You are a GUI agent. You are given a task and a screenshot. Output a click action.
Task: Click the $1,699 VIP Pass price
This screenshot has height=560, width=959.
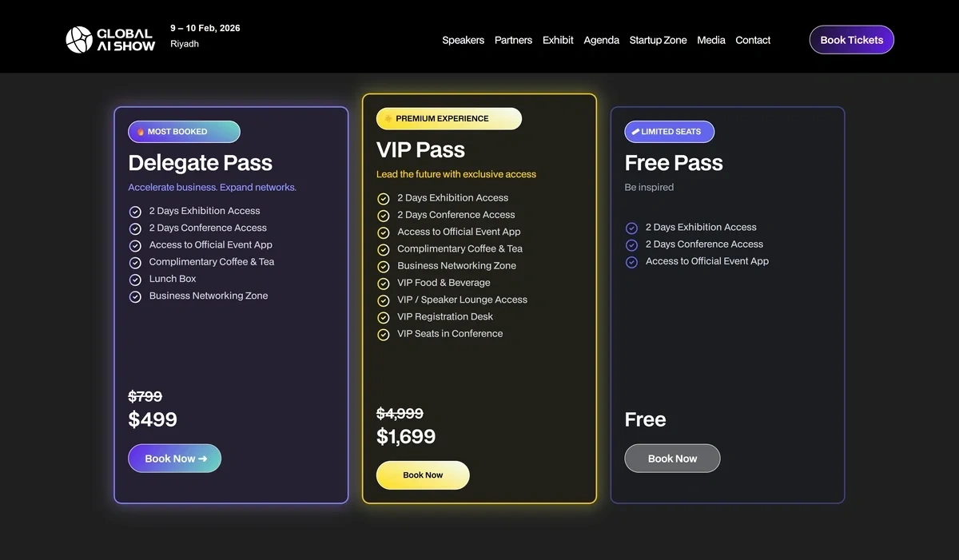click(x=406, y=436)
